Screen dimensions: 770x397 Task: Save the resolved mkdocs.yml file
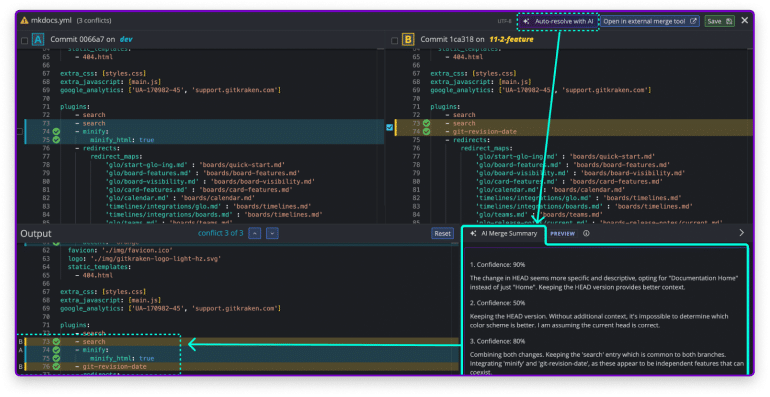coord(719,21)
